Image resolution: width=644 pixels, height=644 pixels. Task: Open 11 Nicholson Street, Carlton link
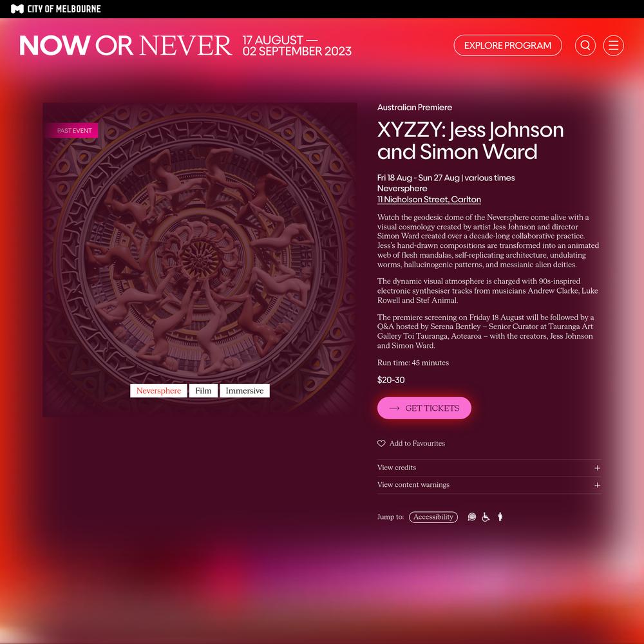[x=429, y=200]
